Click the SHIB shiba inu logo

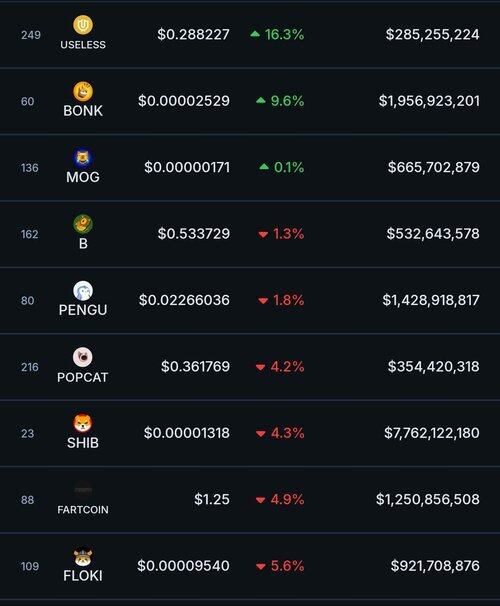[83, 423]
